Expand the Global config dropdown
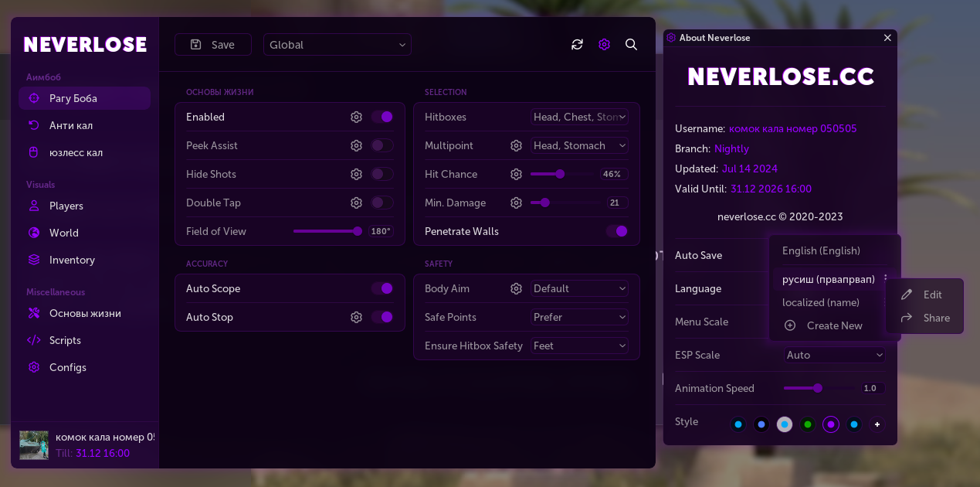 click(x=337, y=45)
